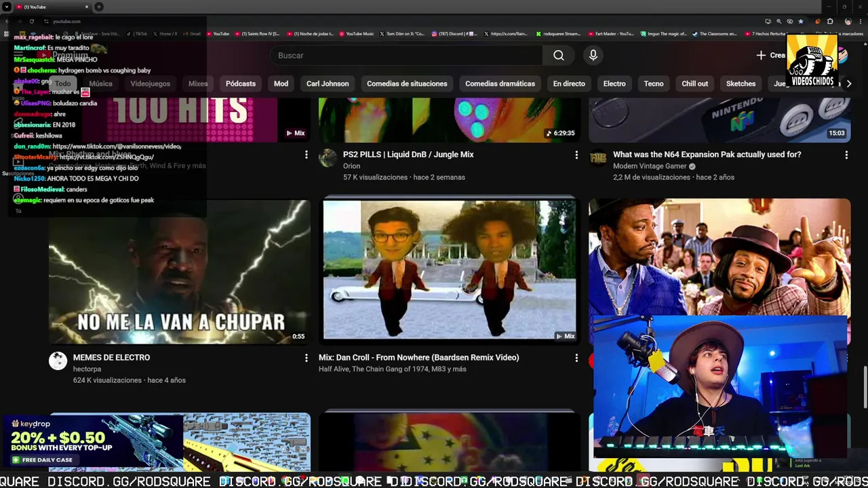The image size is (868, 488).
Task: Click the YouTube search magnifier button
Action: pyautogui.click(x=558, y=56)
